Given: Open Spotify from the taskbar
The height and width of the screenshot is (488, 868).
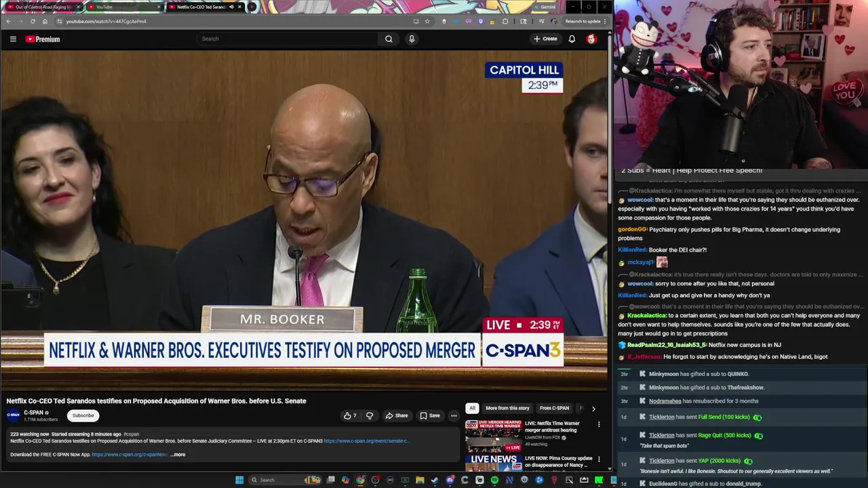Looking at the screenshot, I should pyautogui.click(x=494, y=480).
